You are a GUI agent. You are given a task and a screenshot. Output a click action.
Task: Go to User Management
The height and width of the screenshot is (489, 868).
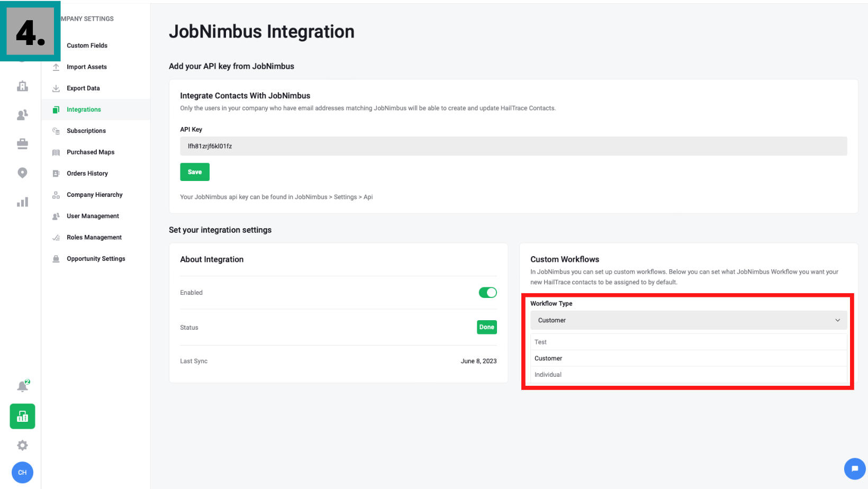click(93, 216)
